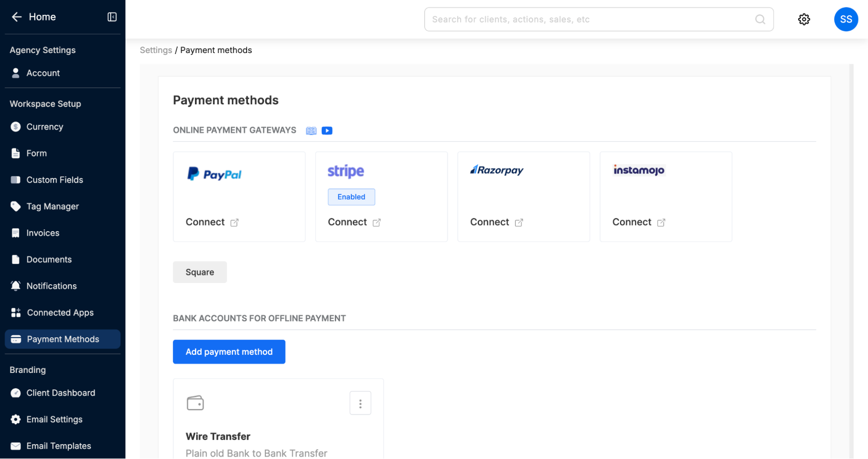Image resolution: width=868 pixels, height=459 pixels.
Task: Click the external link icon beside Stripe Connect
Action: tap(376, 223)
